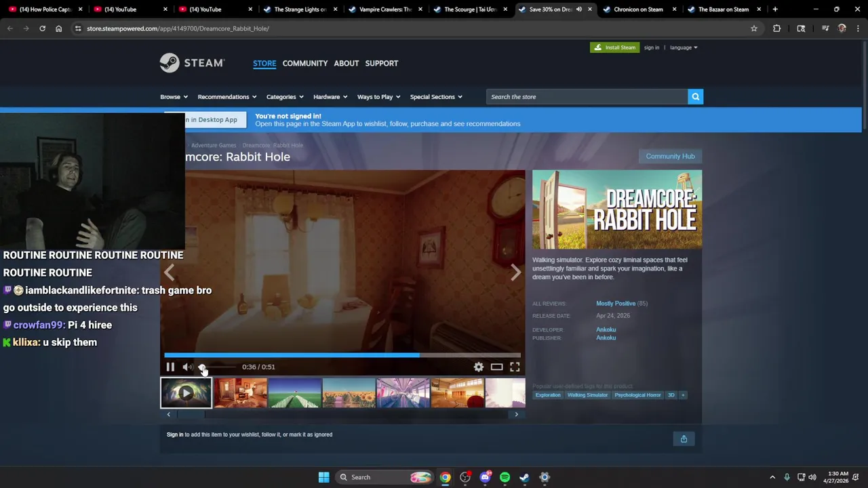Open Discord from the taskbar

pos(485,477)
